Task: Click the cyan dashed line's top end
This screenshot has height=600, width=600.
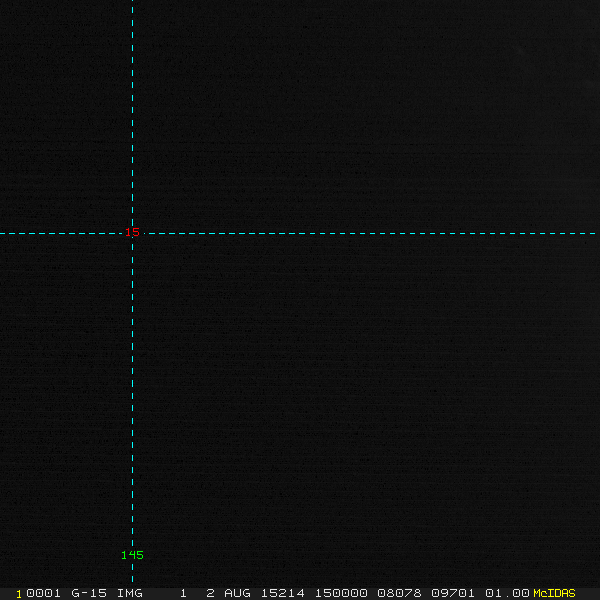Action: (x=132, y=3)
